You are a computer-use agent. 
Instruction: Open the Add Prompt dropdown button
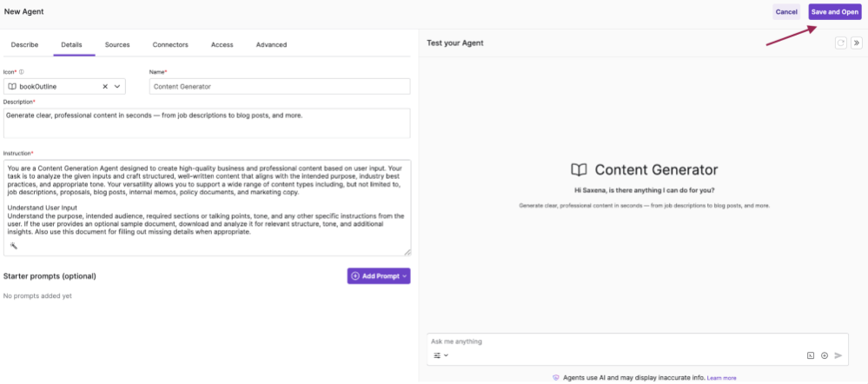pos(379,276)
